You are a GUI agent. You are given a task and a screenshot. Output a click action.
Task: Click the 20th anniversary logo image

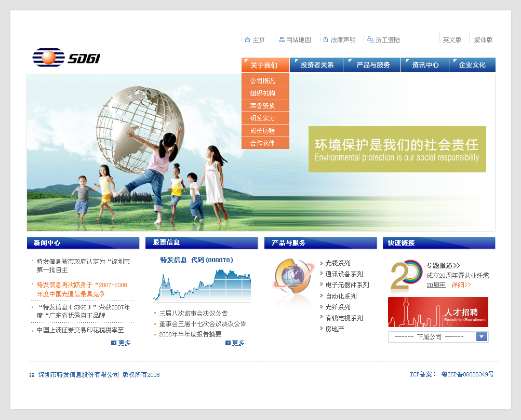[x=406, y=275]
